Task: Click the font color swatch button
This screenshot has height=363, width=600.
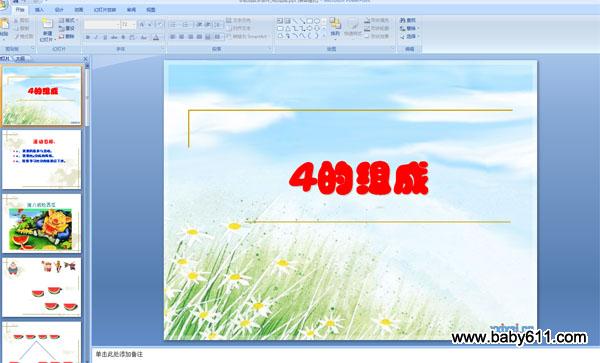Action: click(x=156, y=37)
